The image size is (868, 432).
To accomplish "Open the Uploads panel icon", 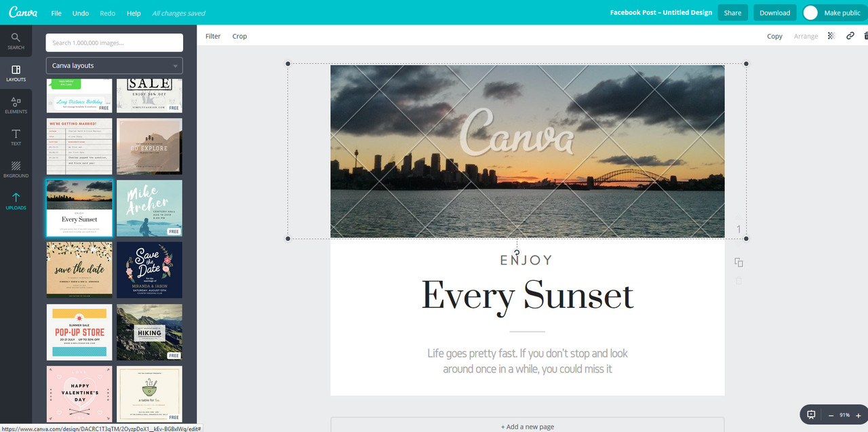I will (x=16, y=201).
